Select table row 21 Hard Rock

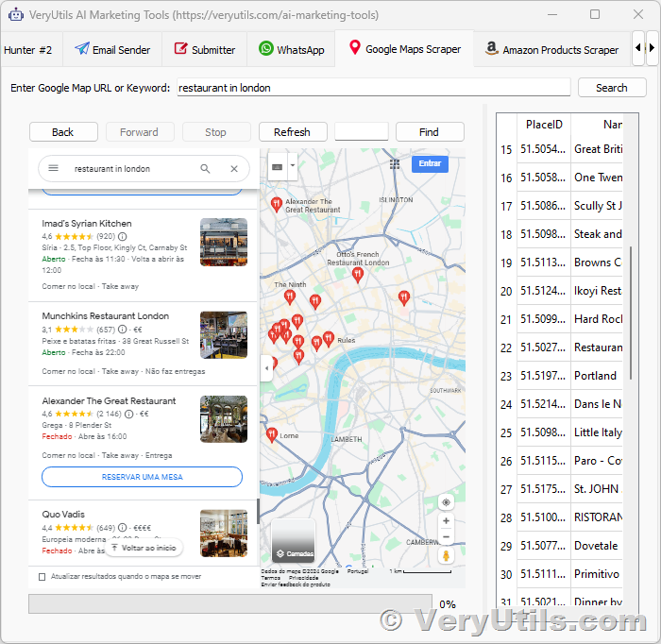[x=561, y=319]
